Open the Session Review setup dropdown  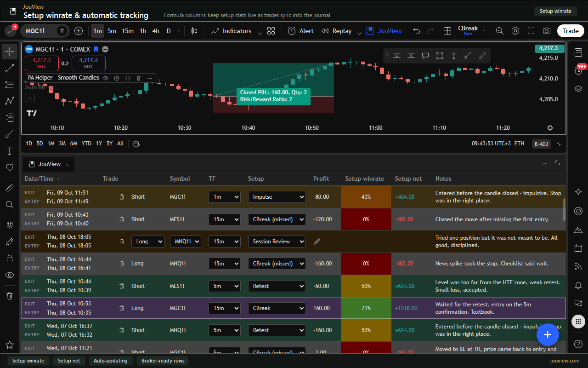pyautogui.click(x=277, y=241)
